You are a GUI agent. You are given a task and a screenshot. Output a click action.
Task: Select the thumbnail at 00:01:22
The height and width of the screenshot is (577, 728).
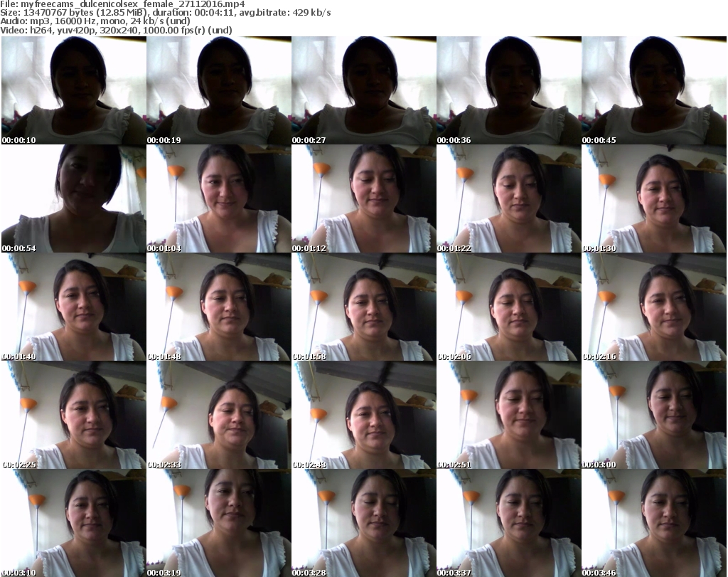[508, 198]
